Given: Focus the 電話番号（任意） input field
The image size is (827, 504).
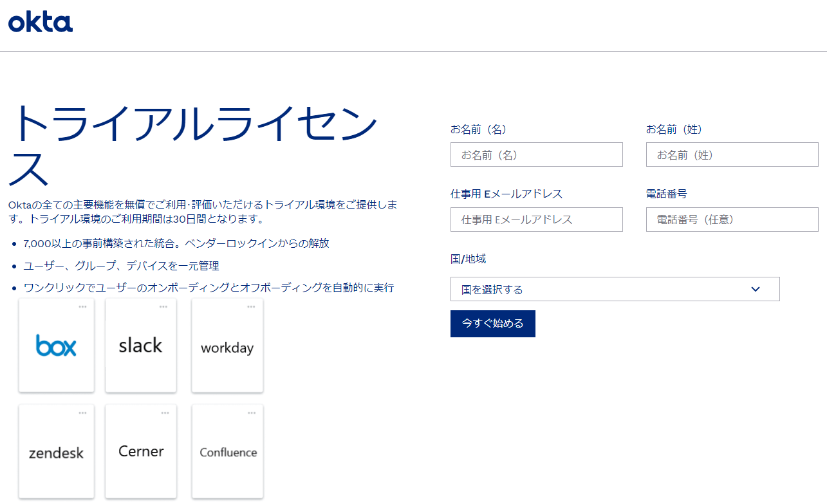Looking at the screenshot, I should pos(732,219).
